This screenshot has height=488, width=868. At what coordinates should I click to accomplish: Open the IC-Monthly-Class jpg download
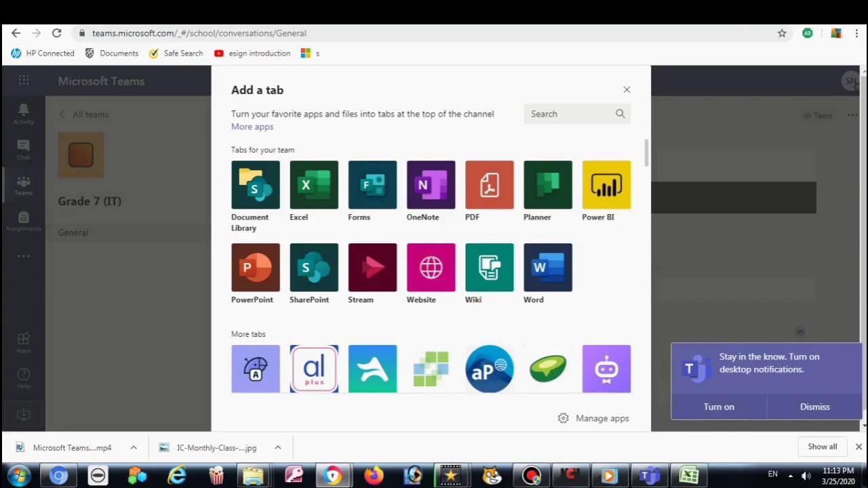(x=209, y=447)
